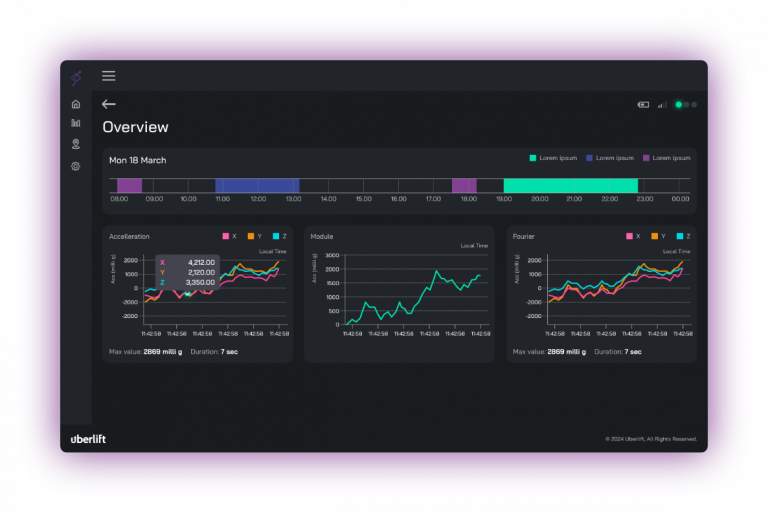
Task: Click the blue Lorem ipsum legend swatch
Action: 590,158
